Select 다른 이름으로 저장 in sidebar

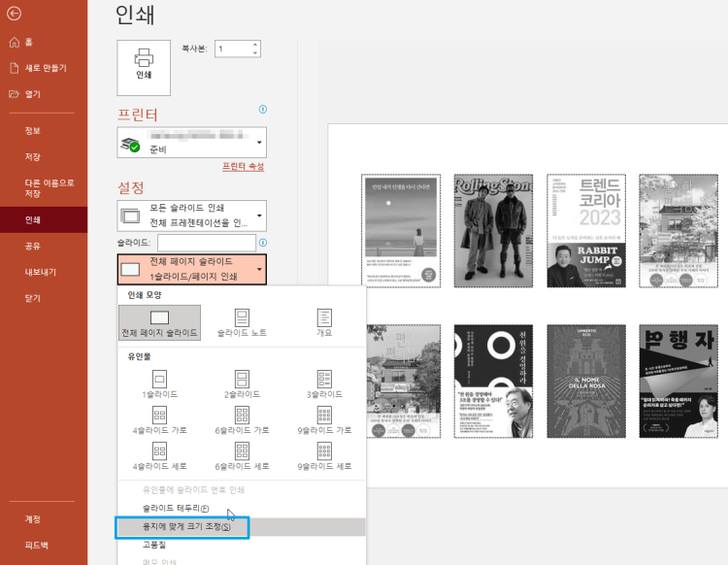click(x=44, y=188)
